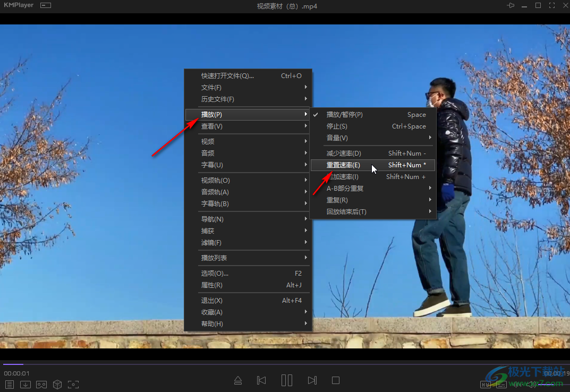The image size is (570, 392).
Task: Expand the 回放结束后(T) submenu
Action: (x=373, y=211)
